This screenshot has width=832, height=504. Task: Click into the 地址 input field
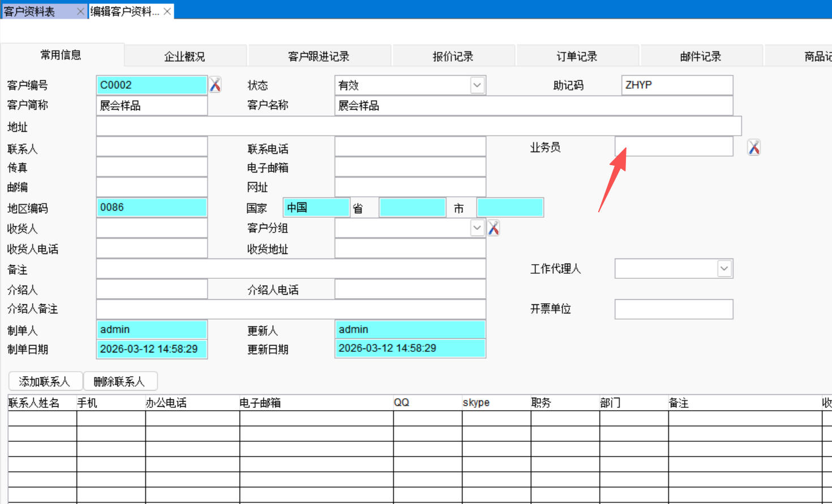tap(418, 127)
